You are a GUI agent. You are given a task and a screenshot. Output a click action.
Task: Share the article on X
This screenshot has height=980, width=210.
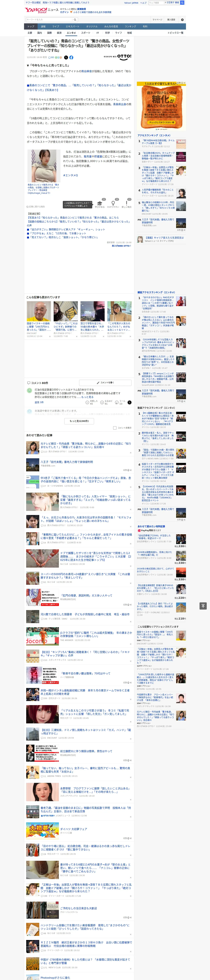click(x=66, y=57)
